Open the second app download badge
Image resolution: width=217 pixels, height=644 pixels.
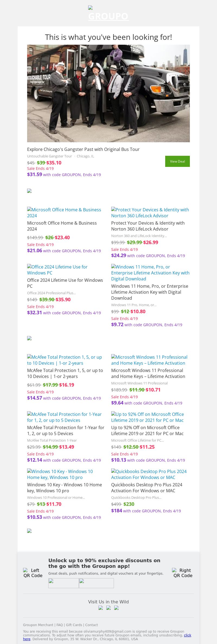coord(96,583)
